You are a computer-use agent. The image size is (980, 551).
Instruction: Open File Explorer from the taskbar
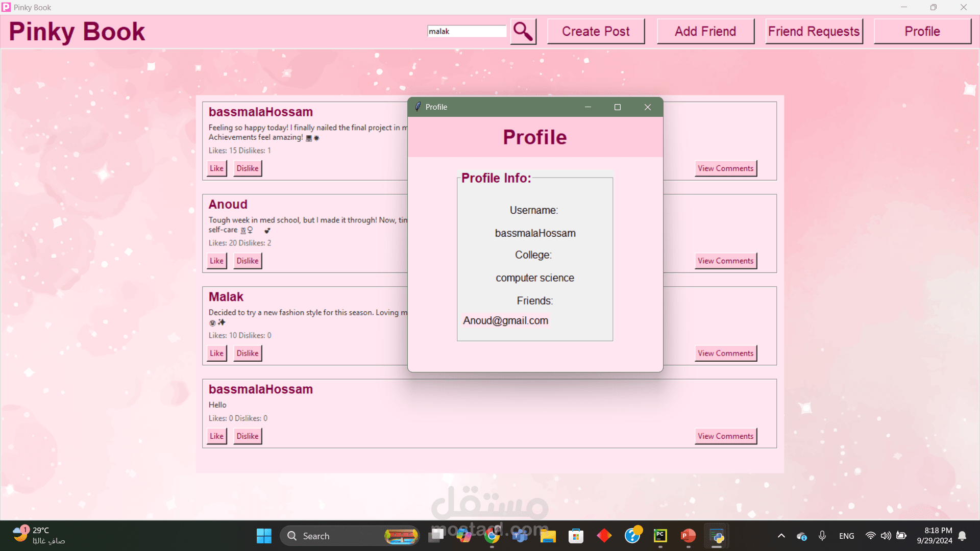[548, 536]
